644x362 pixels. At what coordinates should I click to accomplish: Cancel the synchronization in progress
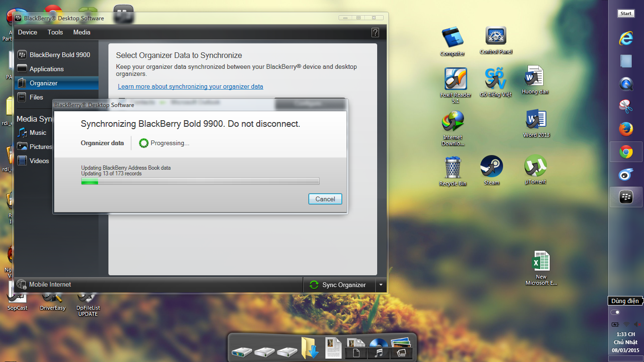325,199
